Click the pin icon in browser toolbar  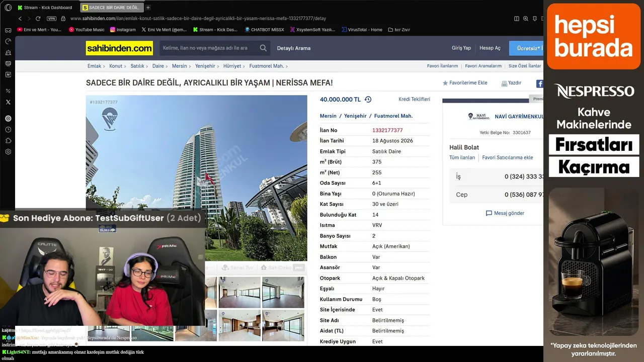(x=535, y=19)
